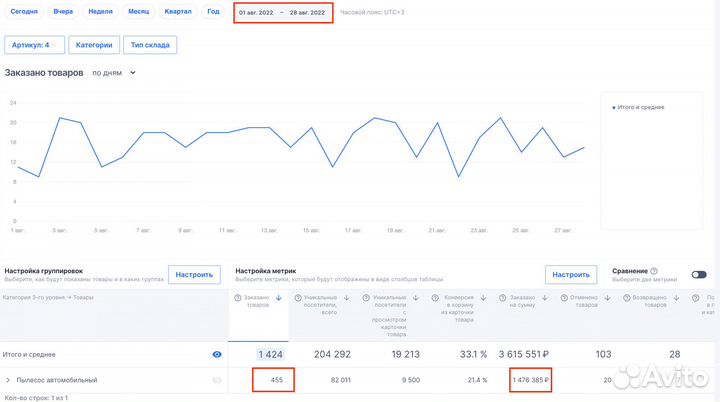The width and height of the screenshot is (720, 402).
Task: Open the 'Артикул: 4' filter dropdown
Action: point(35,45)
